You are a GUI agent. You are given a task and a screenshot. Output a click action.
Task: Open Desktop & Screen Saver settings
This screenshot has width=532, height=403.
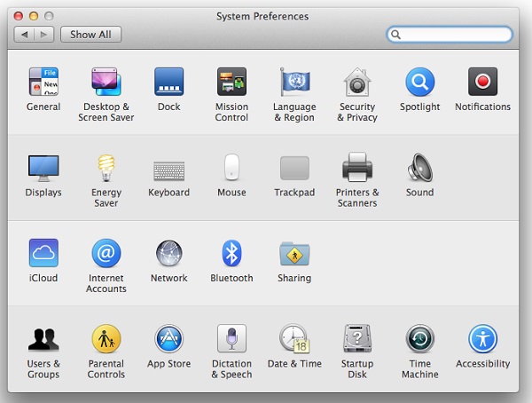106,83
